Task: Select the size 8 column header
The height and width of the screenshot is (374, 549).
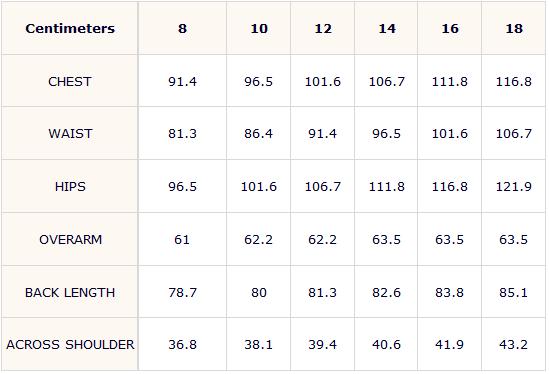Action: click(x=182, y=28)
